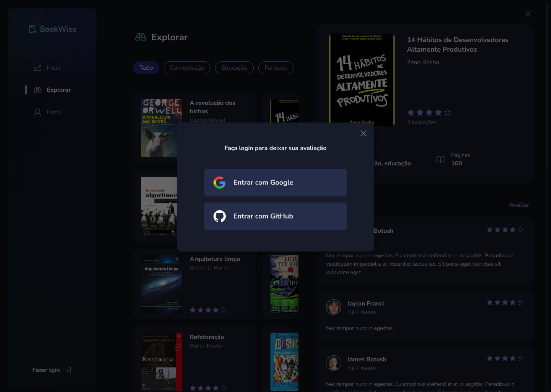Select the Tudo category filter
This screenshot has height=392, width=551.
coord(146,68)
